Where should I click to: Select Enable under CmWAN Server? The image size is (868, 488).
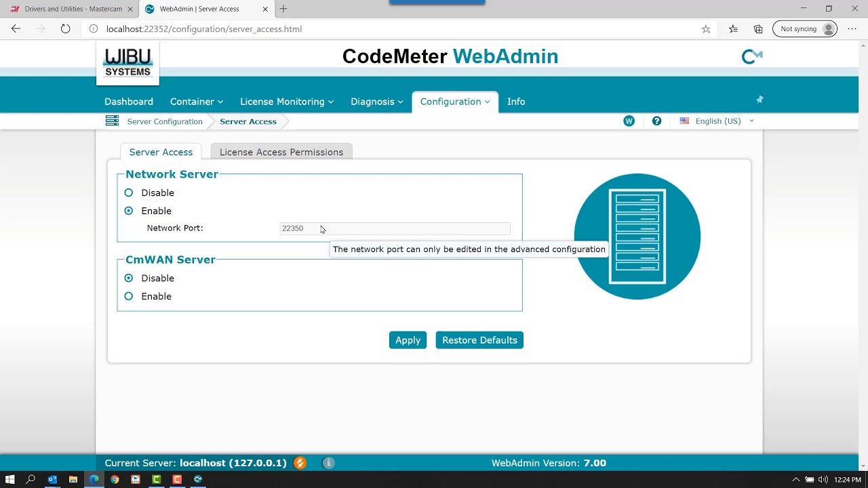[129, 296]
